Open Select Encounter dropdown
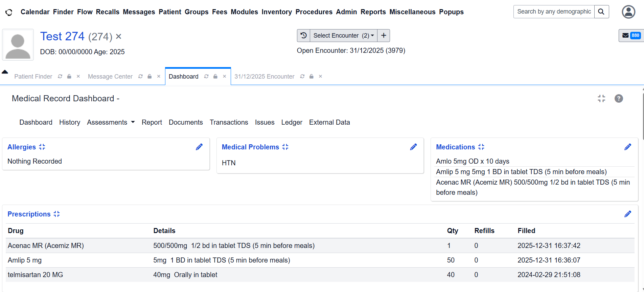 [x=343, y=36]
